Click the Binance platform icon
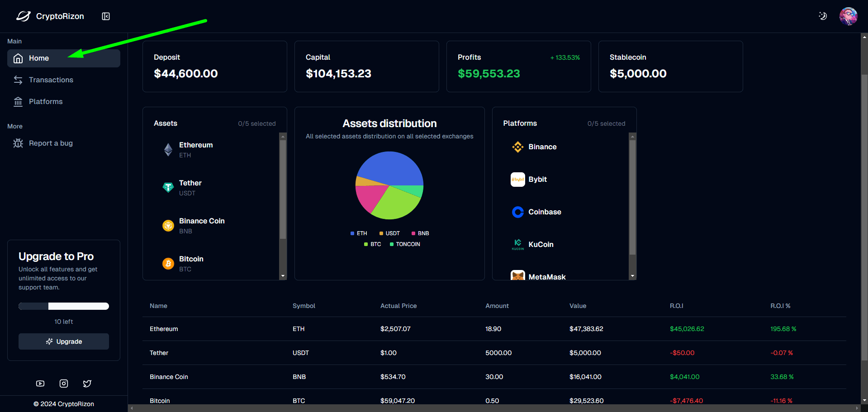Screen dimensions: 868x412 pyautogui.click(x=517, y=147)
